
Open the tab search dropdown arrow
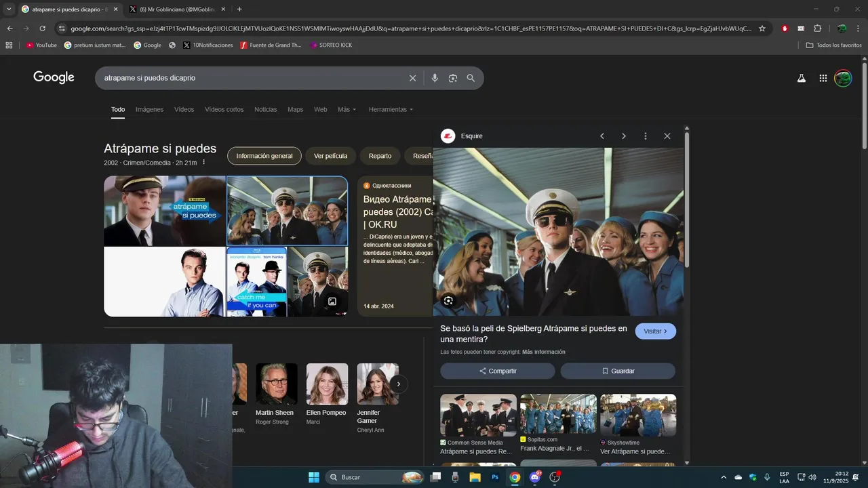9,9
